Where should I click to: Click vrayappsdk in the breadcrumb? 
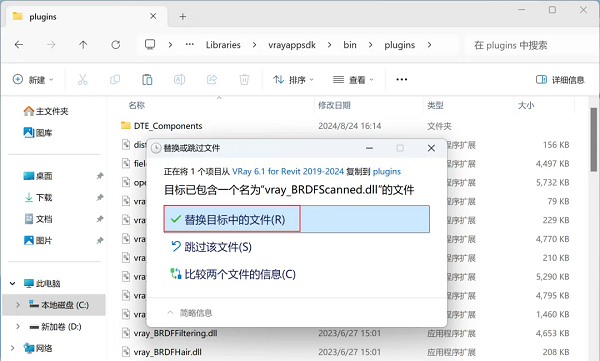coord(292,45)
